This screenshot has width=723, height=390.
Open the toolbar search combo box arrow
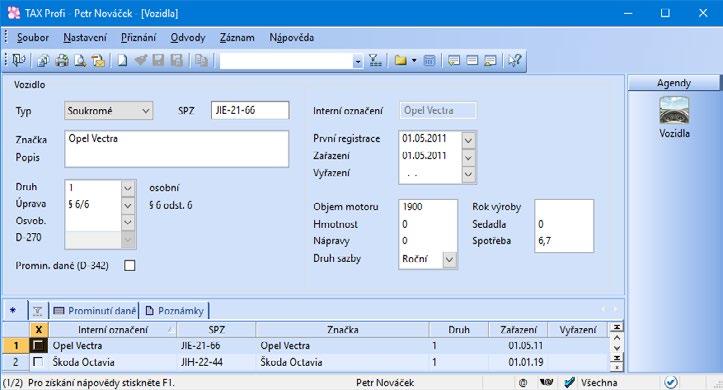click(358, 61)
